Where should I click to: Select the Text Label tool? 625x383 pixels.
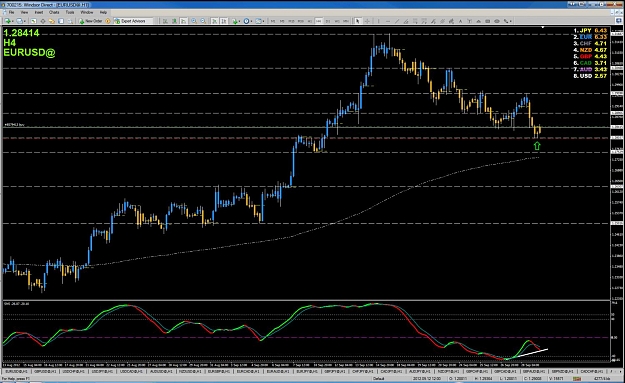coord(470,21)
